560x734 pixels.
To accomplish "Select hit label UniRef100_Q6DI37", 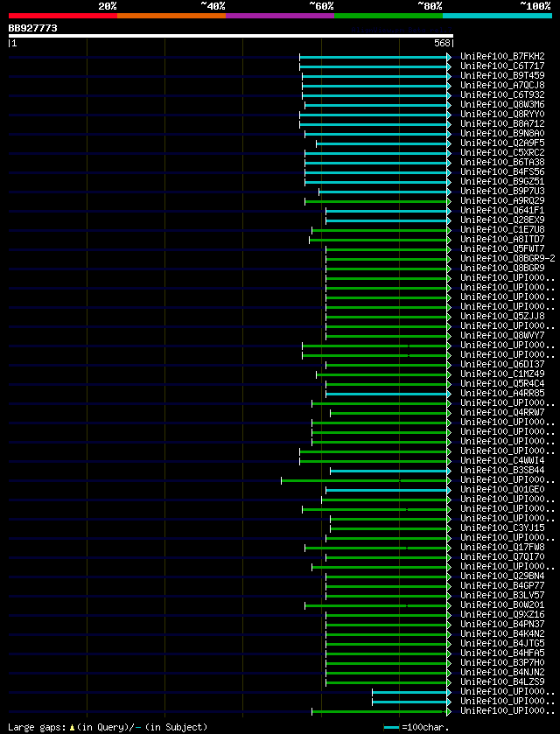I will [x=502, y=365].
